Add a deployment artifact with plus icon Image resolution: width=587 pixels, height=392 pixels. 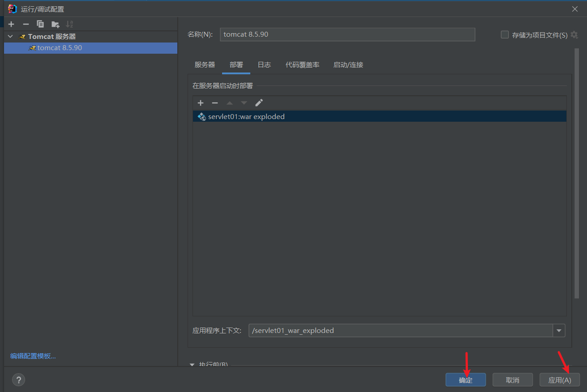201,103
